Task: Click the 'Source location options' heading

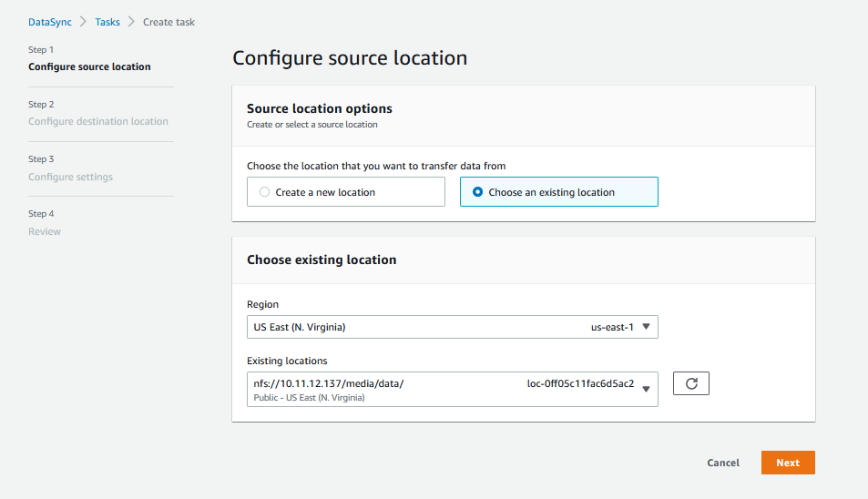Action: pos(320,108)
